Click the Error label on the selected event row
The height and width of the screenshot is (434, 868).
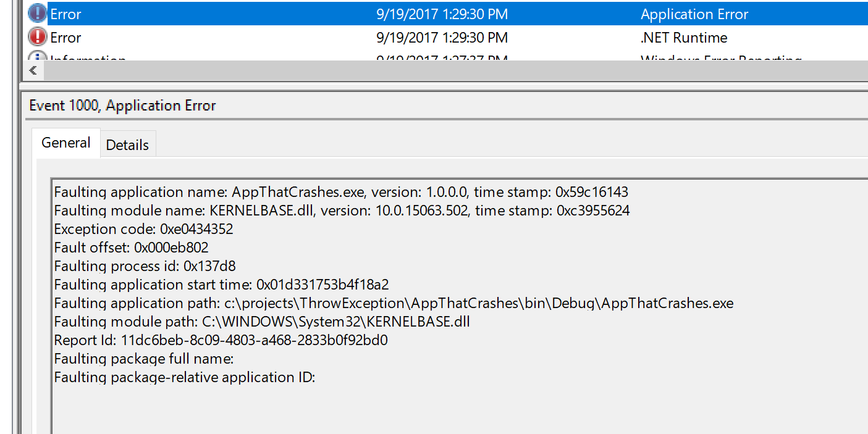pyautogui.click(x=65, y=14)
